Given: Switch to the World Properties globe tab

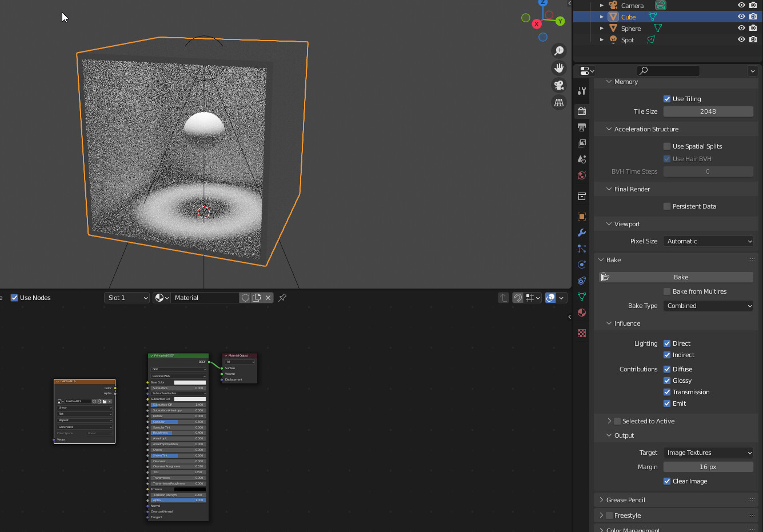Looking at the screenshot, I should [x=581, y=175].
